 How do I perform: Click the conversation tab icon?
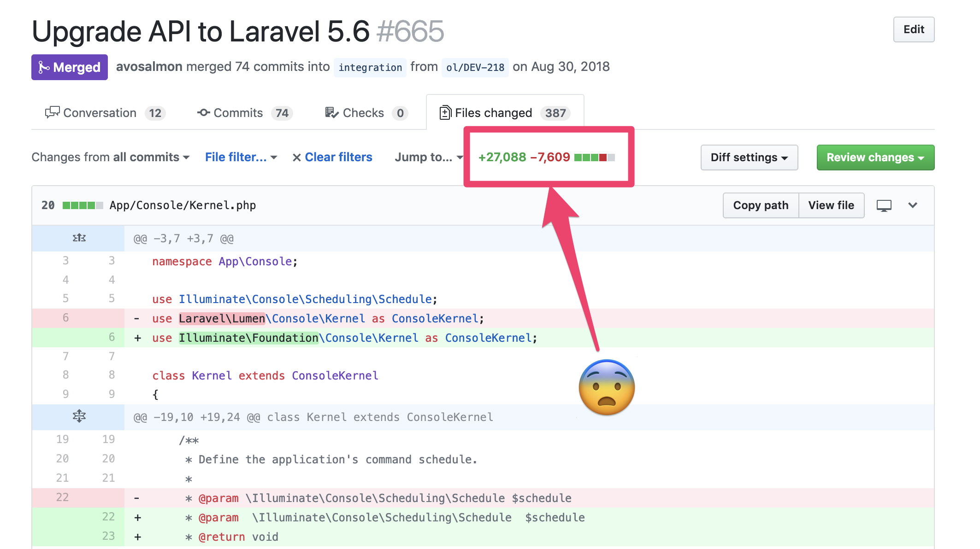coord(52,112)
